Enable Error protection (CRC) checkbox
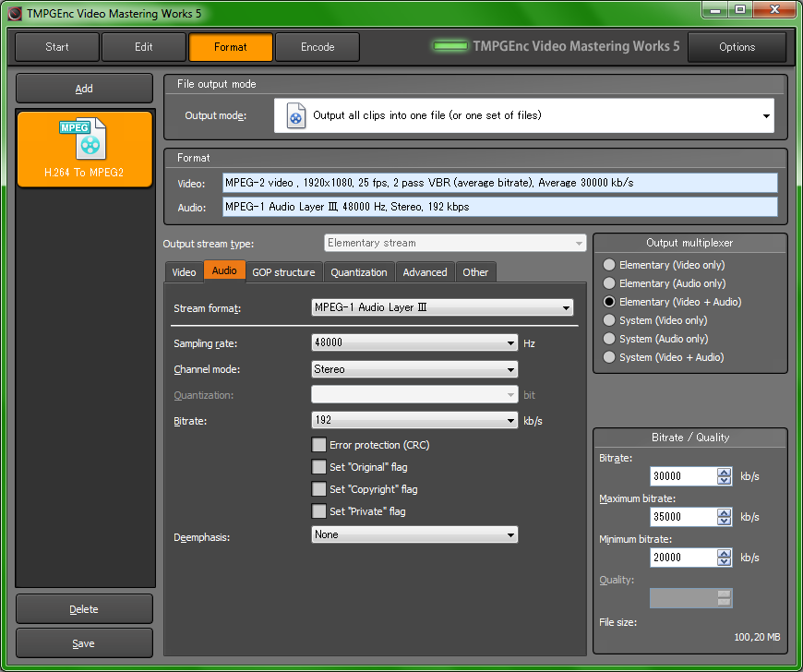Viewport: 803px width, 672px height. pos(318,445)
